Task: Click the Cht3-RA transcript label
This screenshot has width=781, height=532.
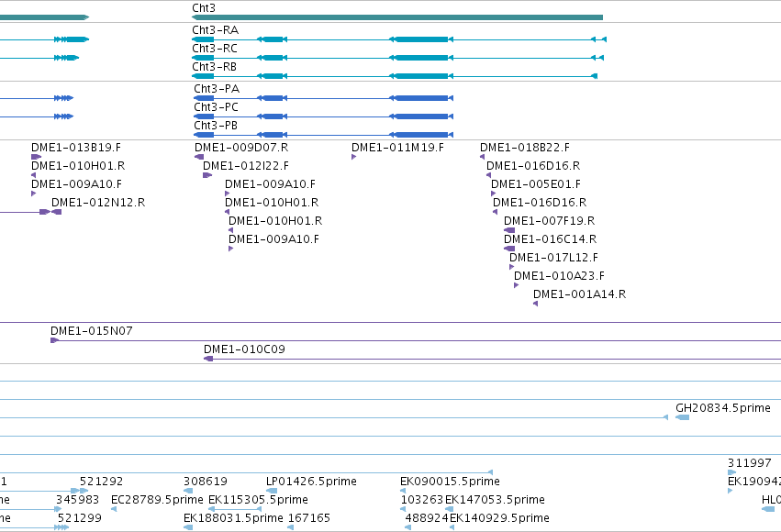Action: pos(215,30)
